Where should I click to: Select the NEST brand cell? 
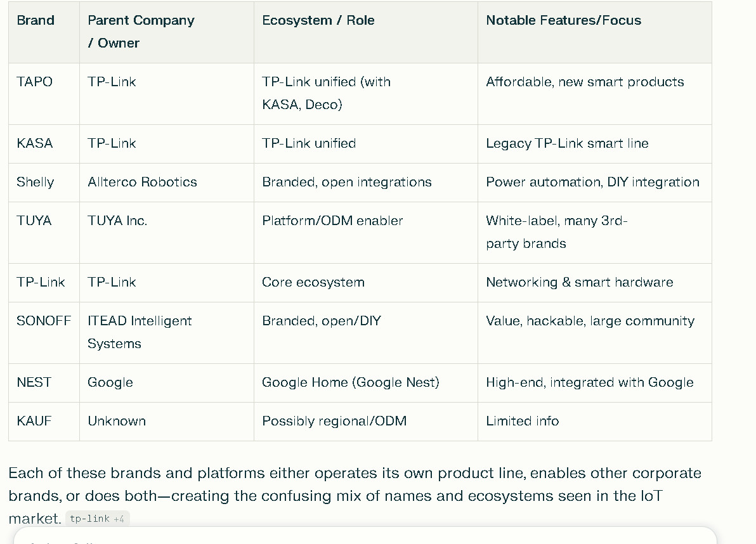click(x=34, y=382)
